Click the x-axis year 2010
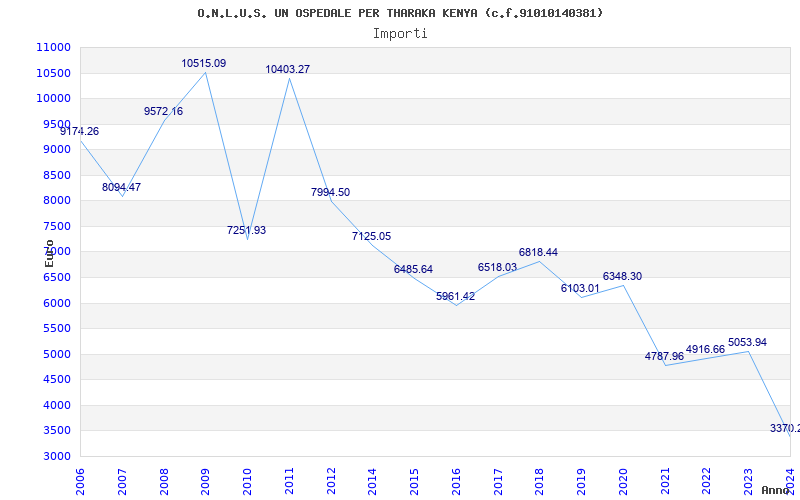The image size is (800, 500). tap(247, 481)
